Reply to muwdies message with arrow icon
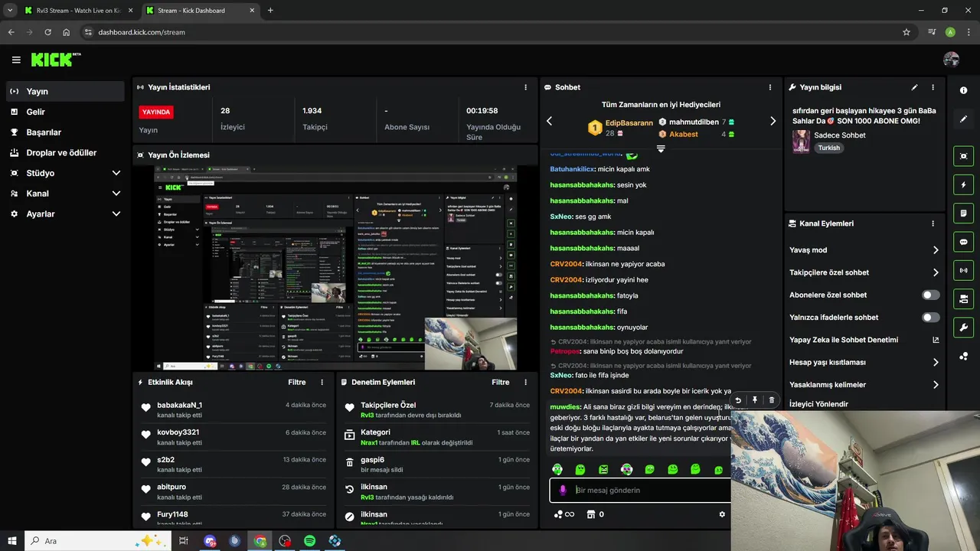This screenshot has height=551, width=980. pos(737,399)
